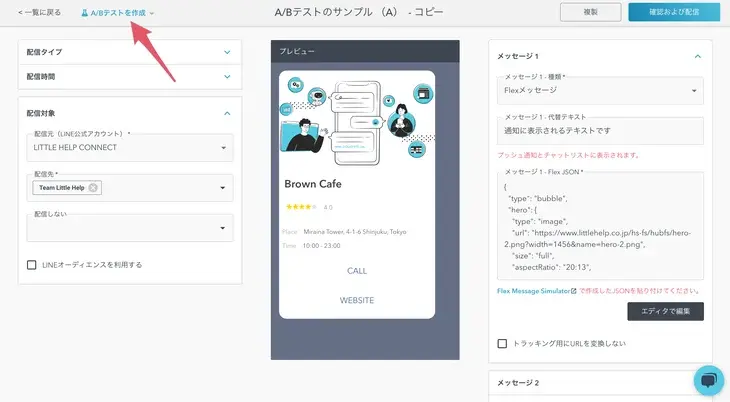Open the A/Bテストを作成 menu
Image resolution: width=730 pixels, height=402 pixels.
[x=118, y=13]
